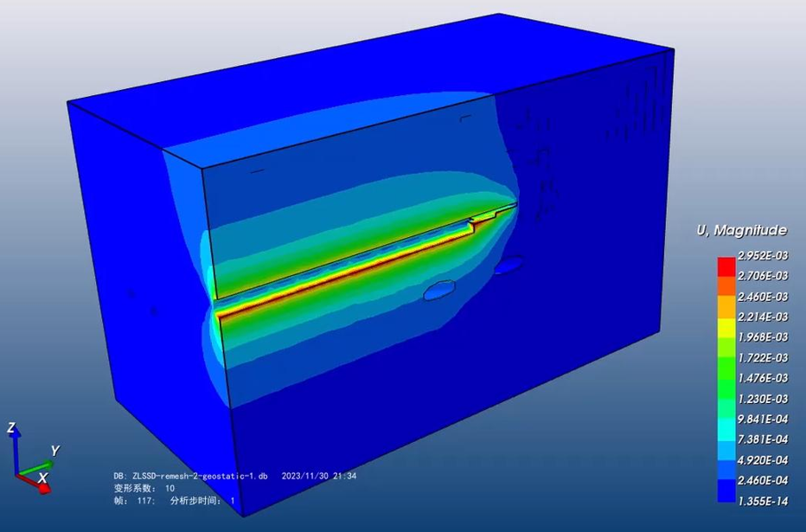Click the 1.722E-03 legend label
806x532 pixels.
point(763,358)
